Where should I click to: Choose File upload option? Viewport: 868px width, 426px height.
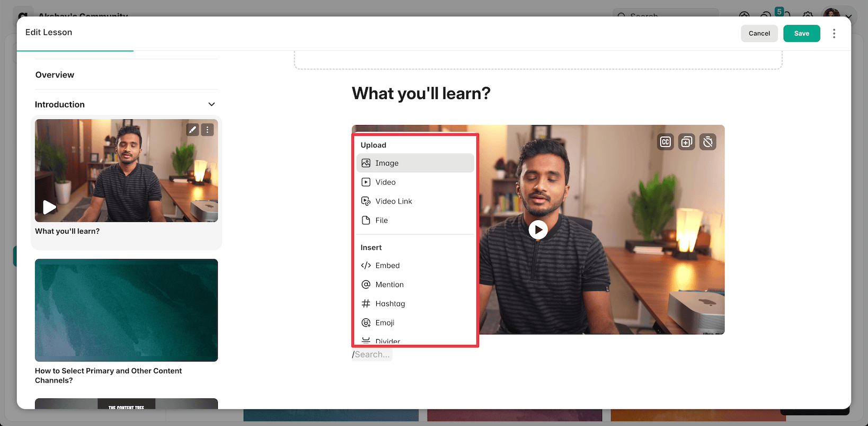(382, 220)
